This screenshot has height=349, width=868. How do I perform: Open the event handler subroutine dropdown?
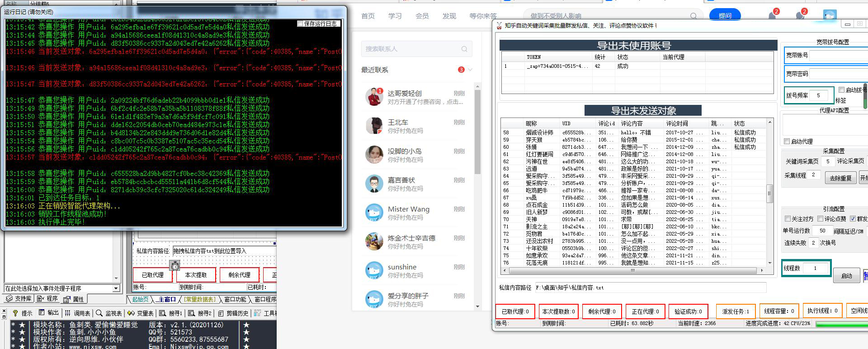coord(116,288)
